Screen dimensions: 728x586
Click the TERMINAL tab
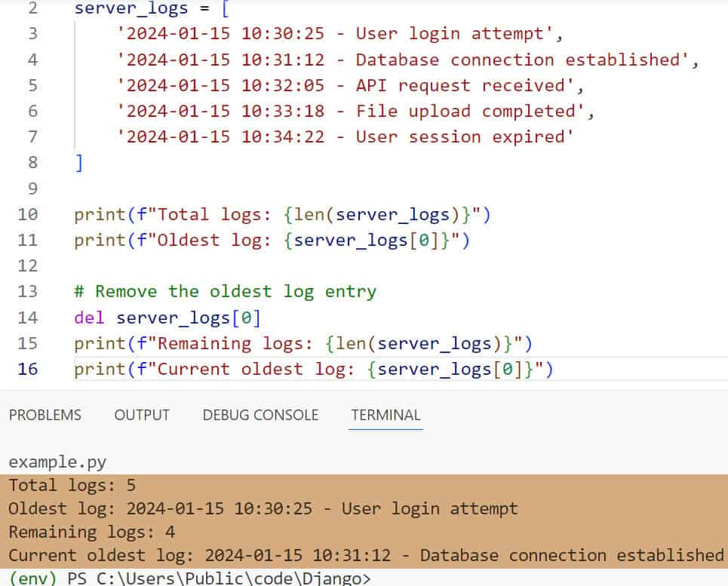(386, 415)
